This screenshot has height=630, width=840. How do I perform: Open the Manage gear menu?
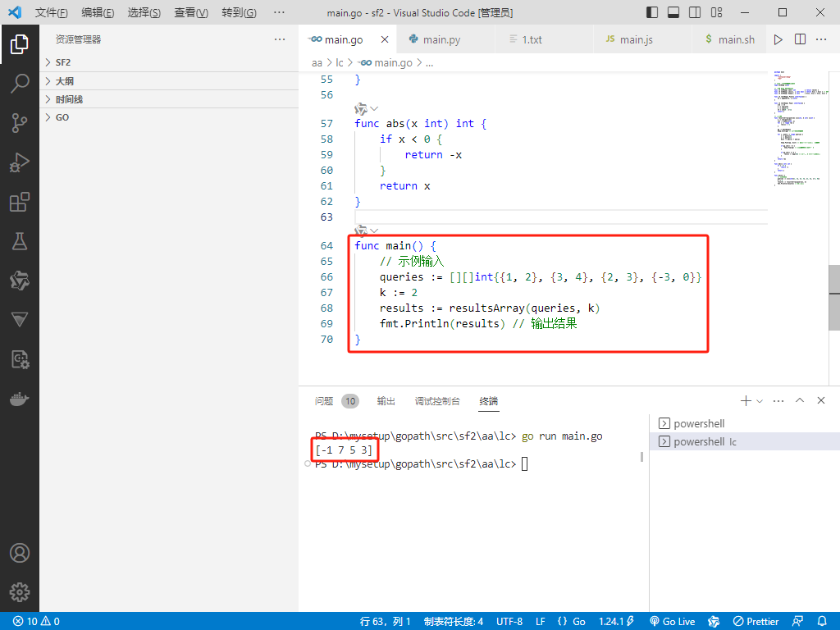click(20, 592)
